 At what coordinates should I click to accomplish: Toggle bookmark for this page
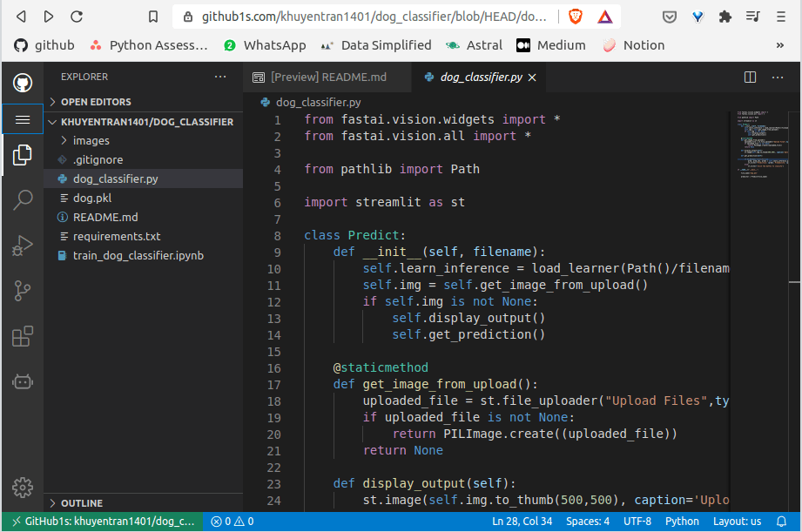pos(153,17)
